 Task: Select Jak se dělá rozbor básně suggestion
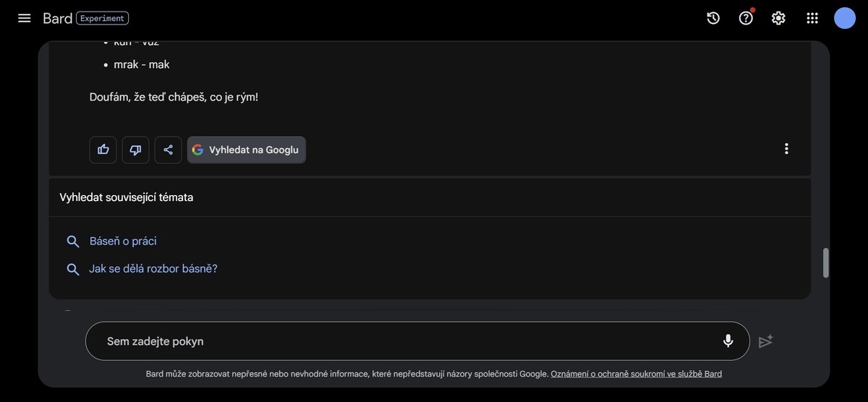point(153,269)
